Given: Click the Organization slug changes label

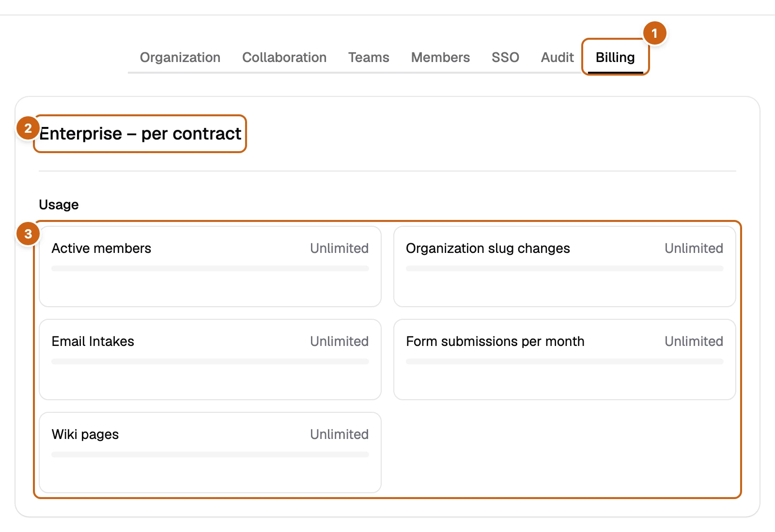Looking at the screenshot, I should [x=488, y=248].
